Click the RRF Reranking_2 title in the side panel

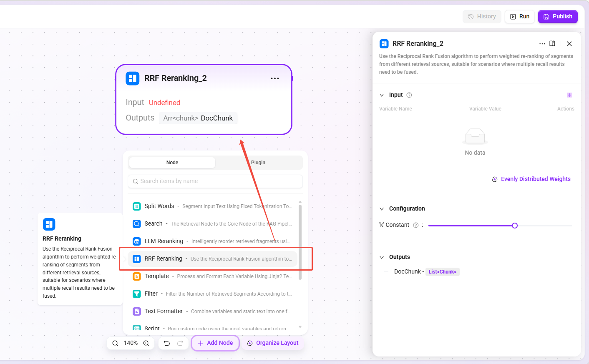tap(418, 44)
